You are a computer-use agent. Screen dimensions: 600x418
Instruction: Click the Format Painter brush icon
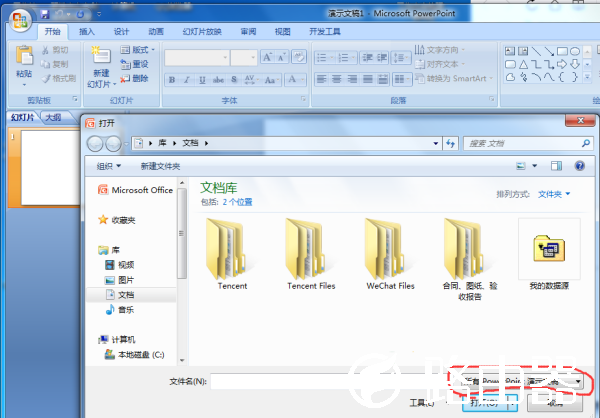[46, 78]
